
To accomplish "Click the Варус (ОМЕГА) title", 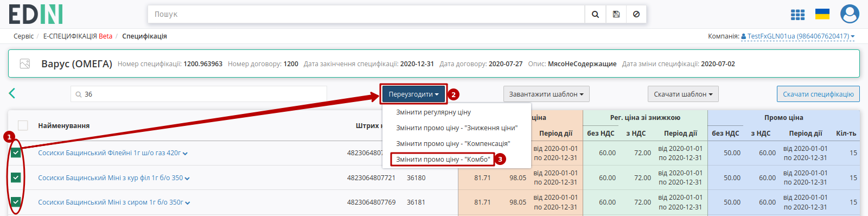I will (x=76, y=64).
